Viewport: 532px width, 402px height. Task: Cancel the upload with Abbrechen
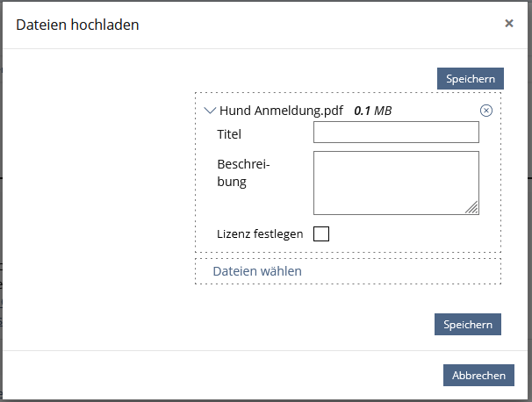[x=478, y=376]
